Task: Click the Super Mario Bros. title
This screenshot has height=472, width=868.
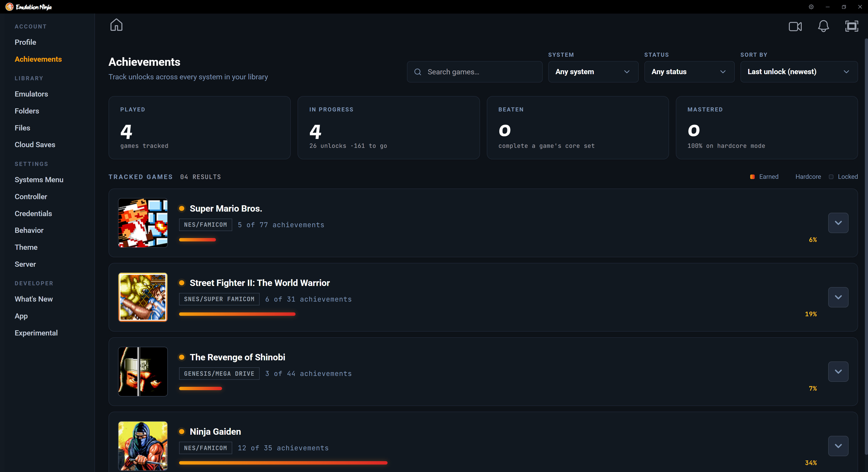Action: (x=226, y=209)
